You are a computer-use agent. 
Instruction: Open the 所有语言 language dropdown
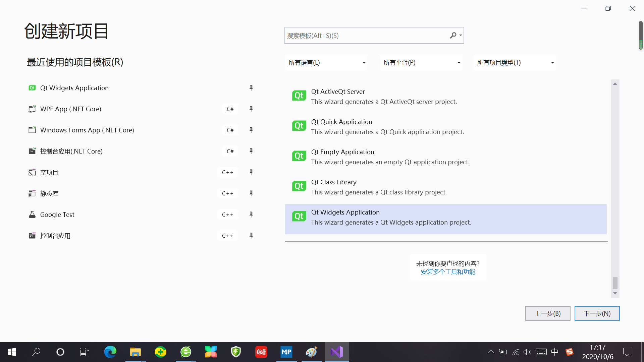click(326, 63)
